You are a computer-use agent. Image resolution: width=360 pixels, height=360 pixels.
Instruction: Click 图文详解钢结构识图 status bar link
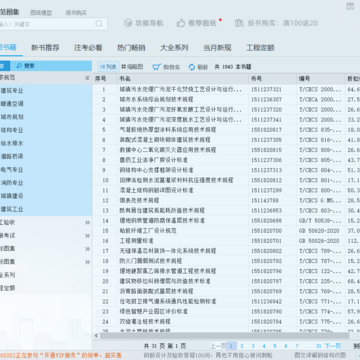[x=320, y=355]
